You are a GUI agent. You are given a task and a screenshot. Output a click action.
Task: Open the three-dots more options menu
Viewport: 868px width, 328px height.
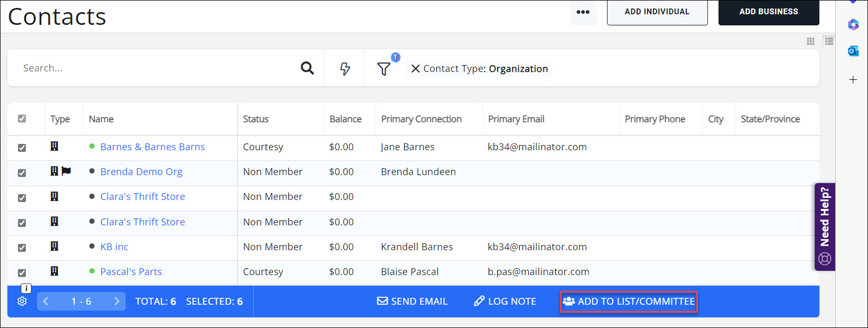[583, 12]
